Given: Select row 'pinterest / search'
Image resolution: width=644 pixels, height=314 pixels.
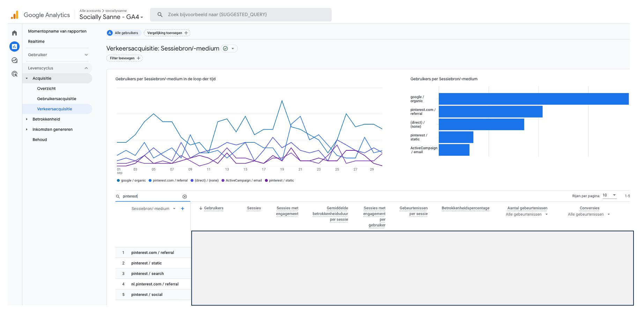Looking at the screenshot, I should point(153,274).
